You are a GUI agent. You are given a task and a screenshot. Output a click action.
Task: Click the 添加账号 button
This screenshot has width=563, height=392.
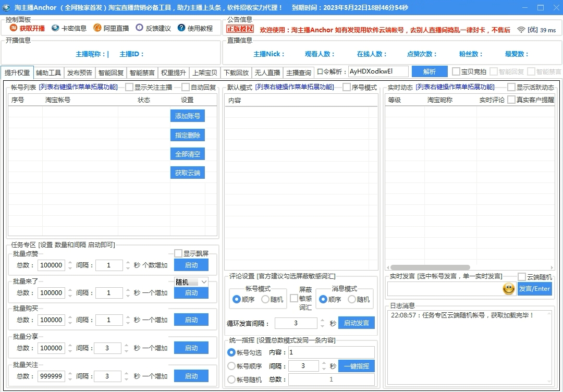click(x=188, y=116)
